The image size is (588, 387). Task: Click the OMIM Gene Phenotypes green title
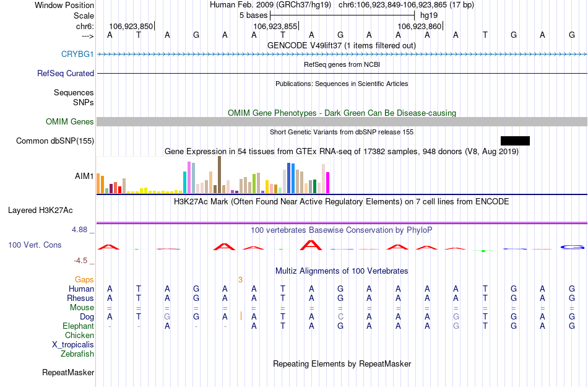[342, 113]
